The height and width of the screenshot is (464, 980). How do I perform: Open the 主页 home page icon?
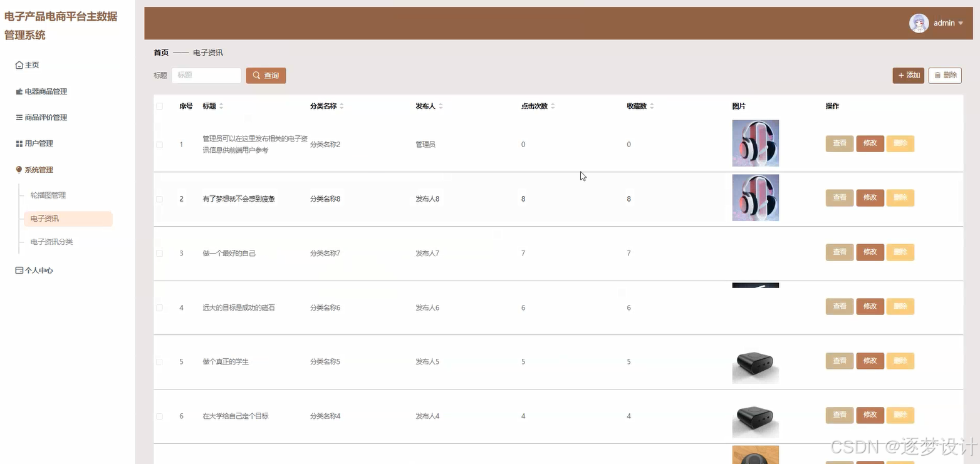(x=19, y=65)
